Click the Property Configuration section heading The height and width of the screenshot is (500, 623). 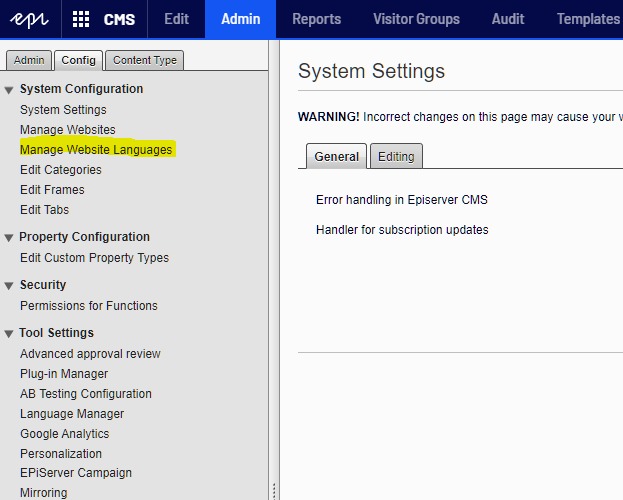pyautogui.click(x=84, y=236)
